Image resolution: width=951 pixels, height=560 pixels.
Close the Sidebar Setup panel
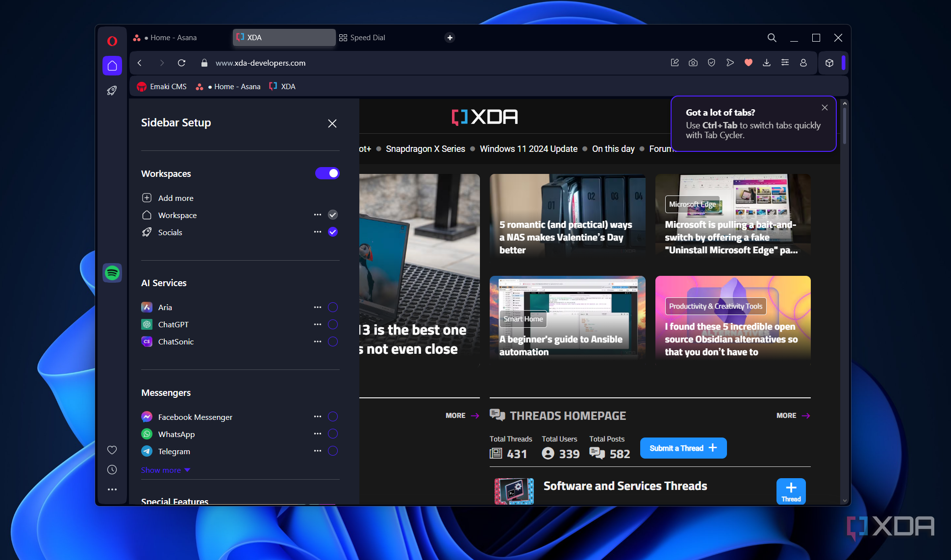pos(332,123)
